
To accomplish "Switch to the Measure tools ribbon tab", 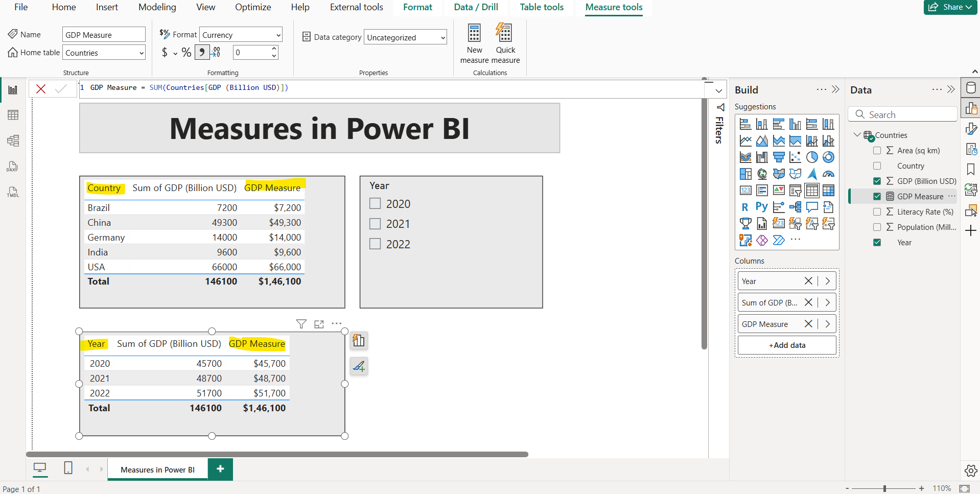I will (613, 7).
